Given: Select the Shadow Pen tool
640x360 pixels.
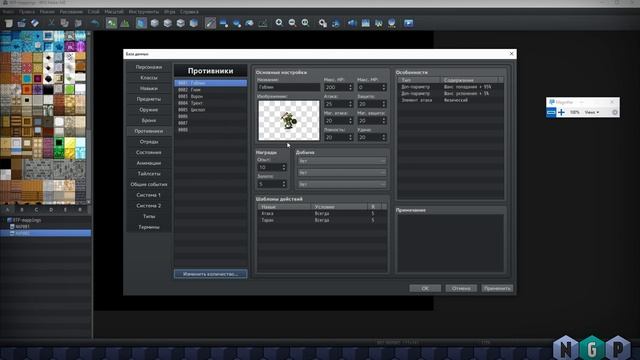Looking at the screenshot, I should point(263,23).
